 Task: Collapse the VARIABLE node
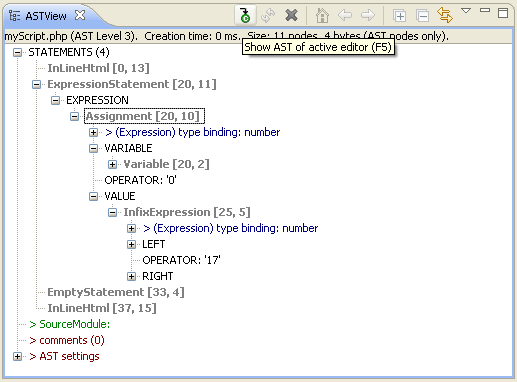[x=93, y=148]
